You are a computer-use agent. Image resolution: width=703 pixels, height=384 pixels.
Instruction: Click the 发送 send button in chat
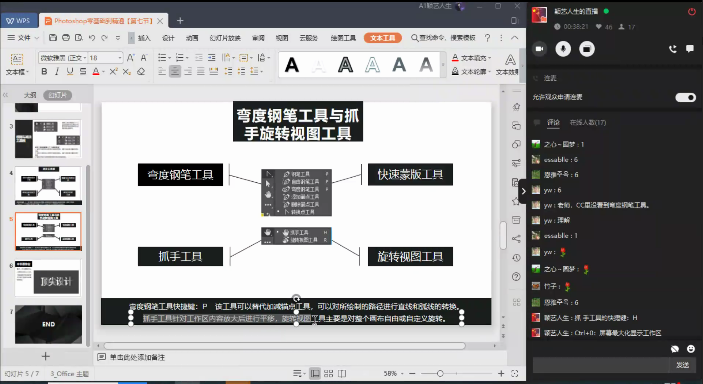pos(682,365)
